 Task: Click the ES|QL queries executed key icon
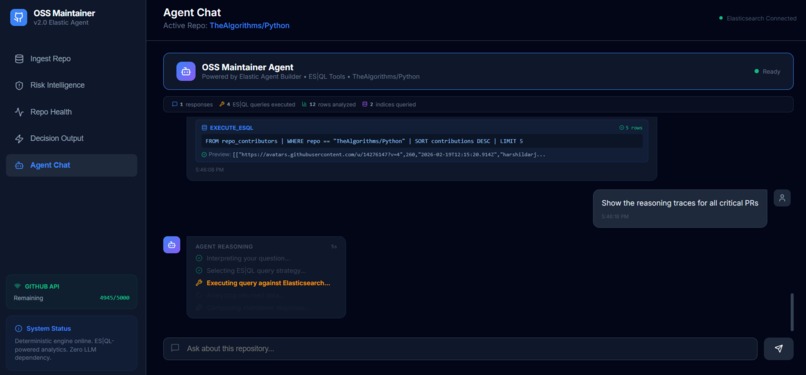(222, 104)
